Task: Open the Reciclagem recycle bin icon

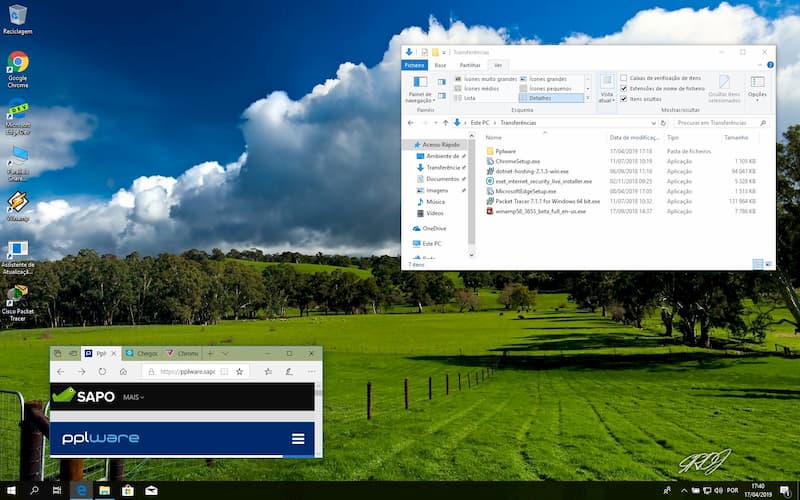Action: 17,19
